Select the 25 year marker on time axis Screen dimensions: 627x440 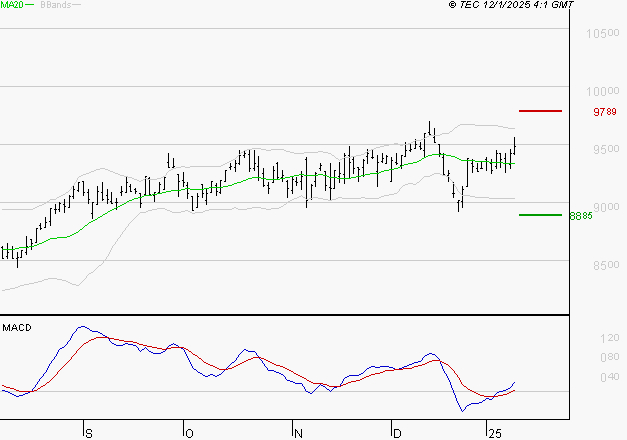click(494, 433)
